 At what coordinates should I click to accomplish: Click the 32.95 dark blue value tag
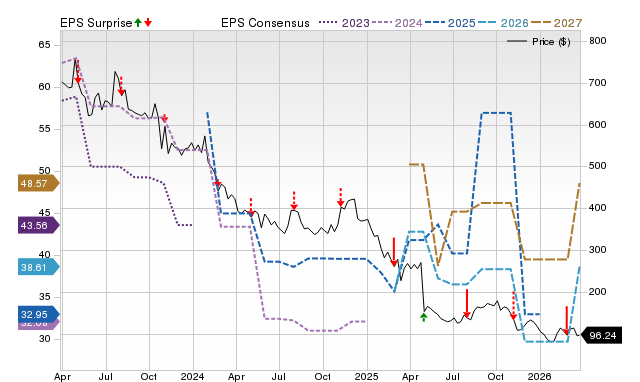(x=38, y=314)
